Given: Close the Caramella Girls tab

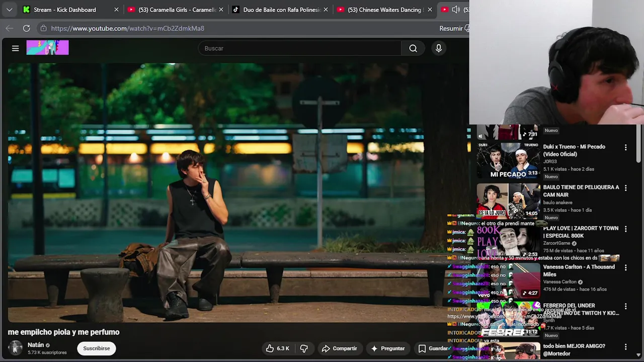Looking at the screenshot, I should (221, 10).
